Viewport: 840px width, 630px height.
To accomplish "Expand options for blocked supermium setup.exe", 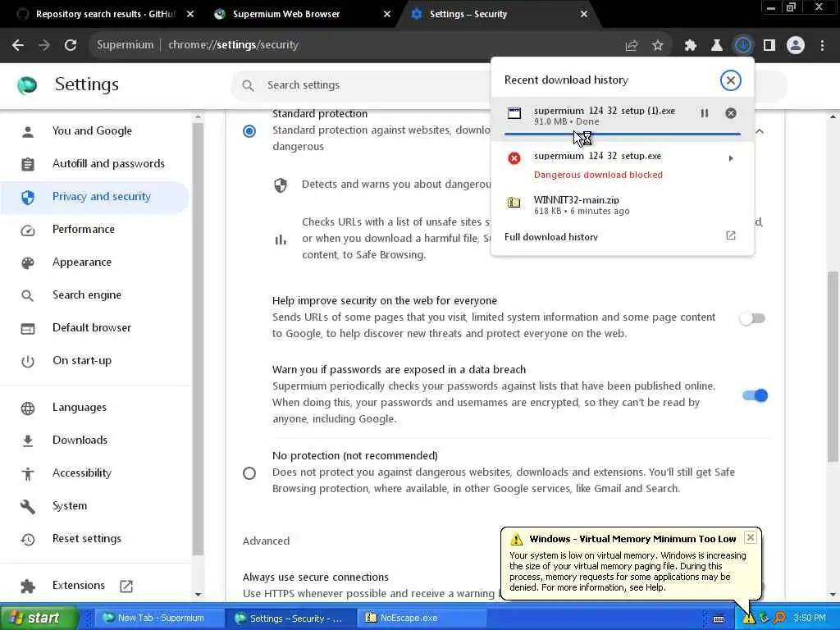I will point(731,158).
